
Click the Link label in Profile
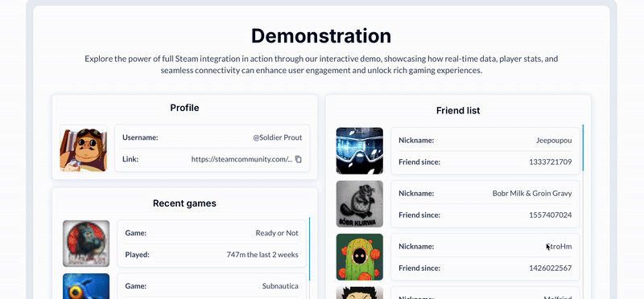click(130, 159)
